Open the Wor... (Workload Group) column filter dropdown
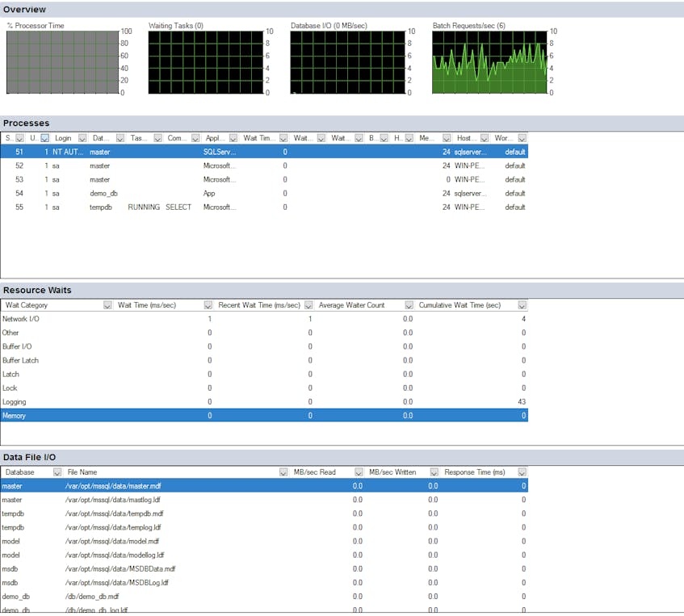 pos(522,138)
